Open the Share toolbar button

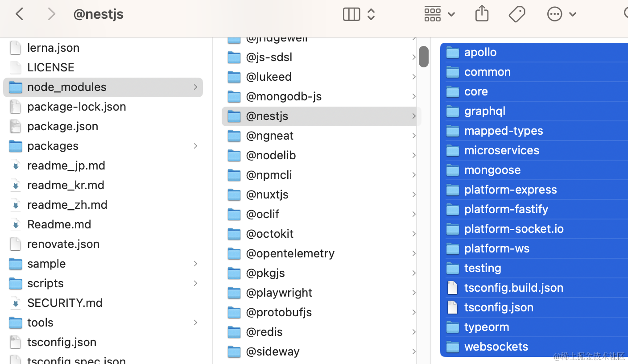pyautogui.click(x=482, y=14)
